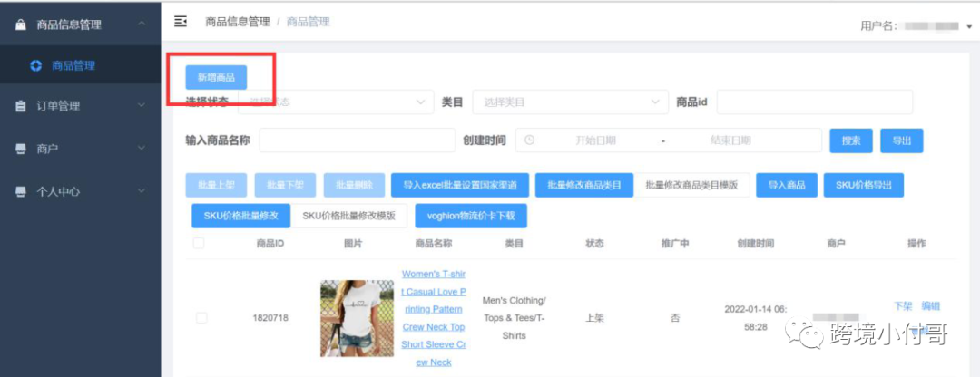Image resolution: width=980 pixels, height=377 pixels.
Task: Click 导入excel批量设置国家渠道 button
Action: click(x=460, y=185)
